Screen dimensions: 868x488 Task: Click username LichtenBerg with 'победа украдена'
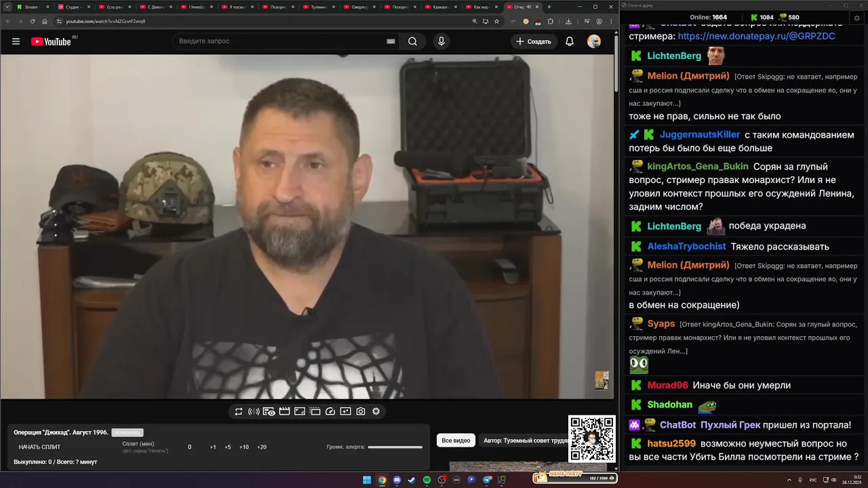(674, 226)
